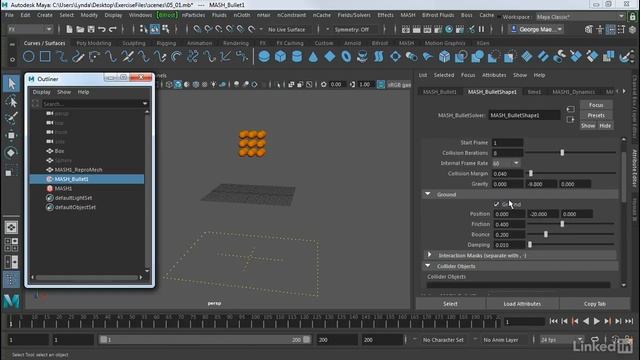The width and height of the screenshot is (640, 360).
Task: Open the Fields/Solvers menu
Action: tap(354, 15)
